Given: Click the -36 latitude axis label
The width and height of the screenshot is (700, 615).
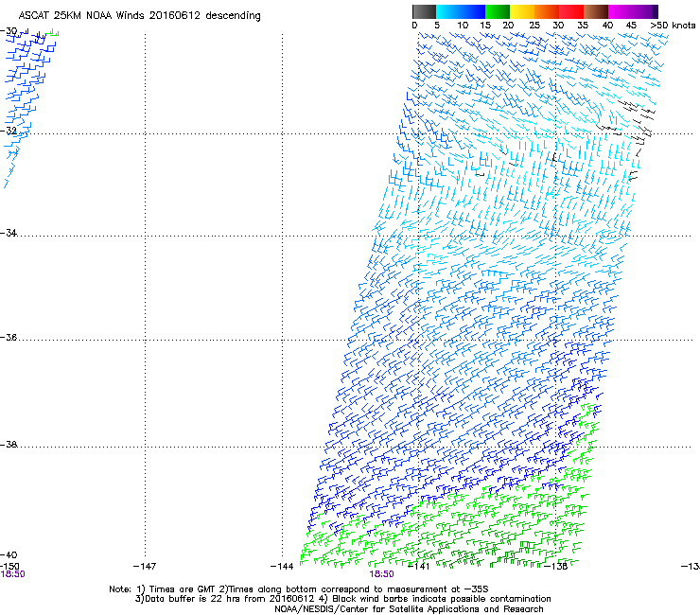Looking at the screenshot, I should pyautogui.click(x=9, y=337).
